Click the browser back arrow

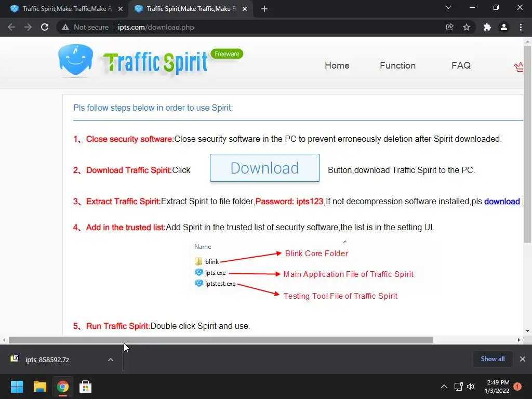(11, 27)
